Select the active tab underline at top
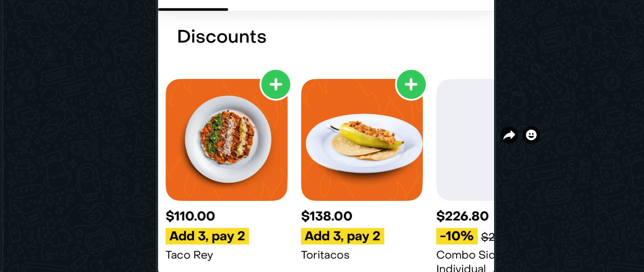 tap(193, 9)
